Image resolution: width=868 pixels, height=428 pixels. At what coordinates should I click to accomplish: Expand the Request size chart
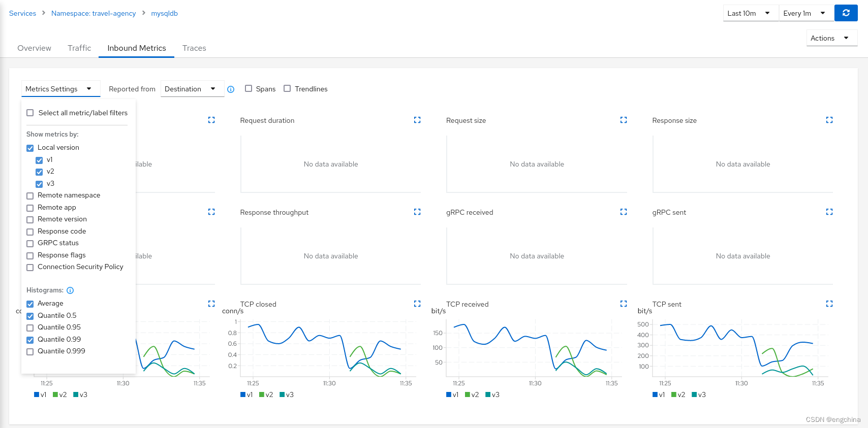pyautogui.click(x=624, y=120)
